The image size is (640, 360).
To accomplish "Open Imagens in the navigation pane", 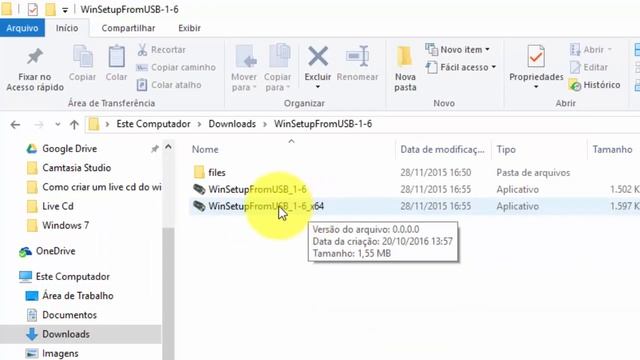I will click(60, 353).
